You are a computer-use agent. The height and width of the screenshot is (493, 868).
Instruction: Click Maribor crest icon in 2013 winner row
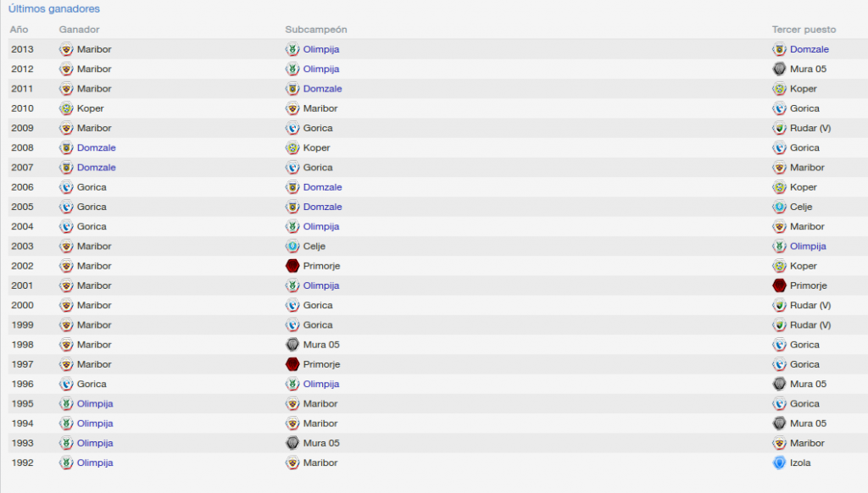(66, 49)
